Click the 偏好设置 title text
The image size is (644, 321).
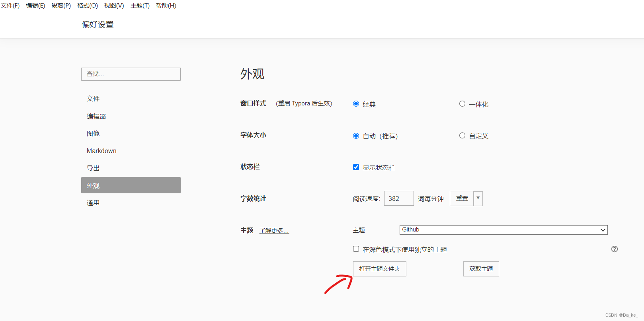(x=98, y=25)
